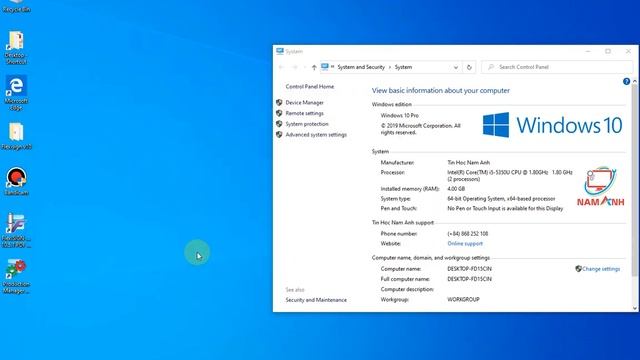640x360 pixels.
Task: Expand the breadcrumb chevron after System and Security
Action: coord(390,67)
